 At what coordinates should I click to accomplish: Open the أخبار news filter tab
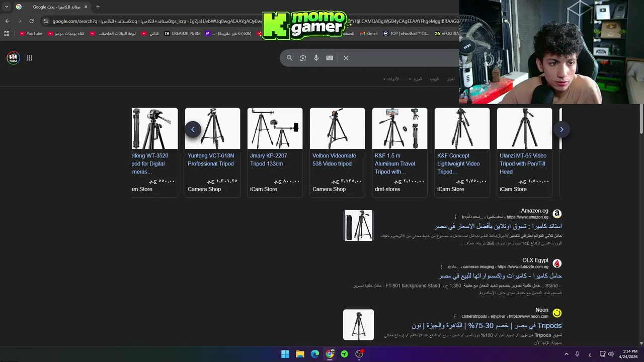[x=451, y=79]
